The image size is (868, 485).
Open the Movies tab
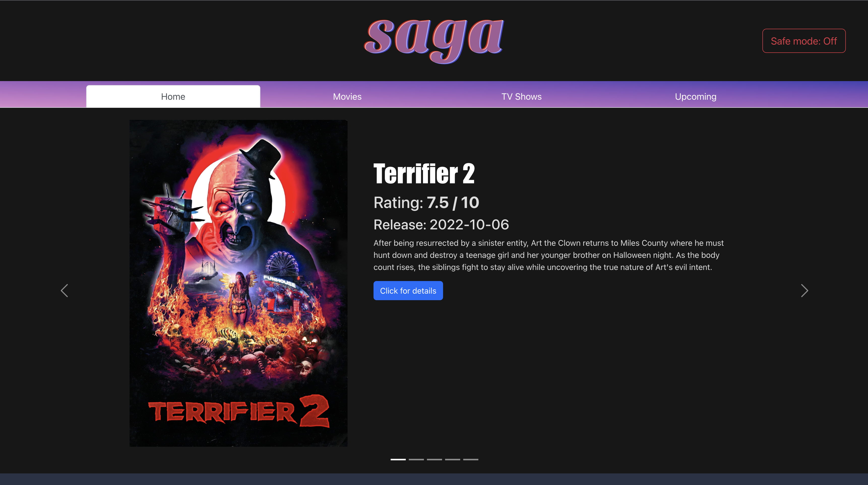click(347, 97)
